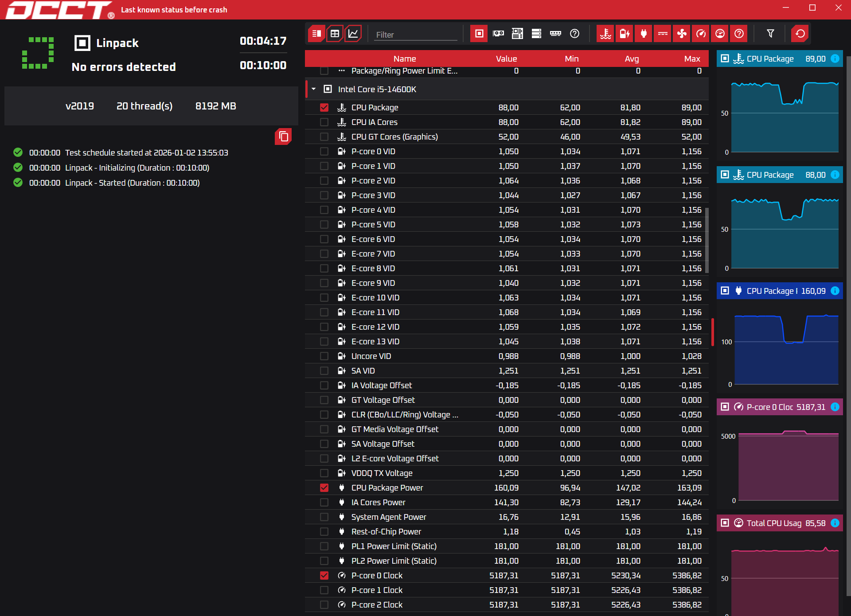
Task: Switch to graph view mode
Action: pos(353,34)
